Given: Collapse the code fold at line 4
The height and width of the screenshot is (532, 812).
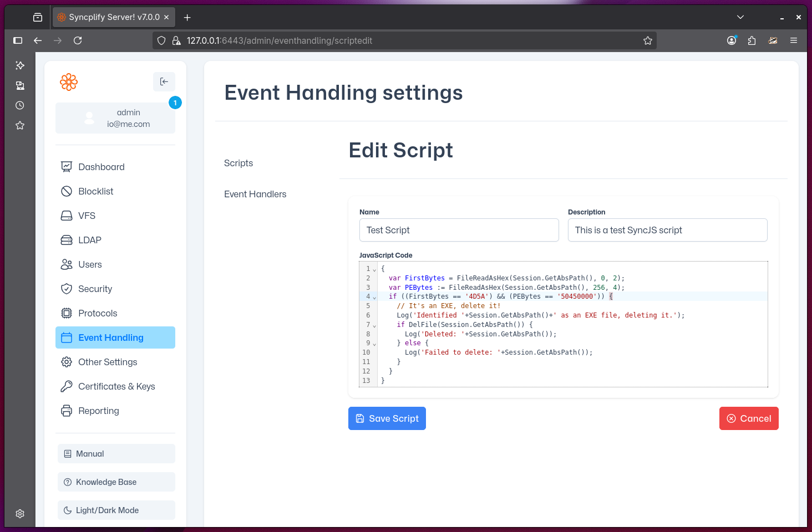Looking at the screenshot, I should click(x=373, y=297).
